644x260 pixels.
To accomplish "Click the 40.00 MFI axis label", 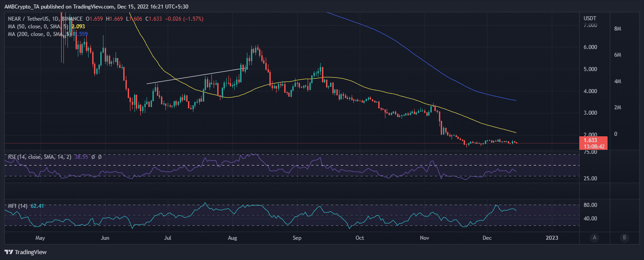I will (591, 219).
